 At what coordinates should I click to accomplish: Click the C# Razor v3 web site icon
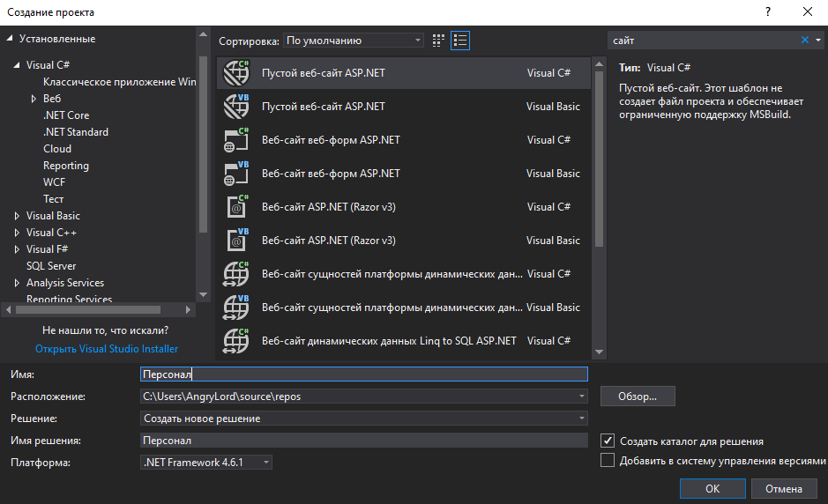236,207
